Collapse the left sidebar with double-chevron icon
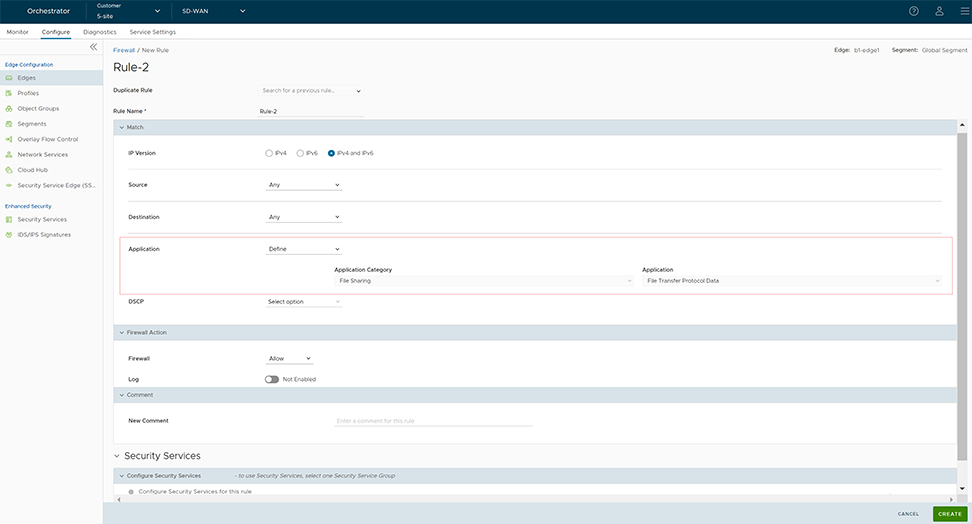Image resolution: width=972 pixels, height=524 pixels. (x=94, y=47)
